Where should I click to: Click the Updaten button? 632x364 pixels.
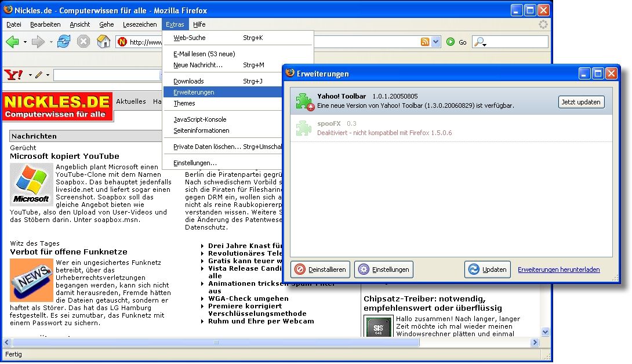[x=488, y=270]
